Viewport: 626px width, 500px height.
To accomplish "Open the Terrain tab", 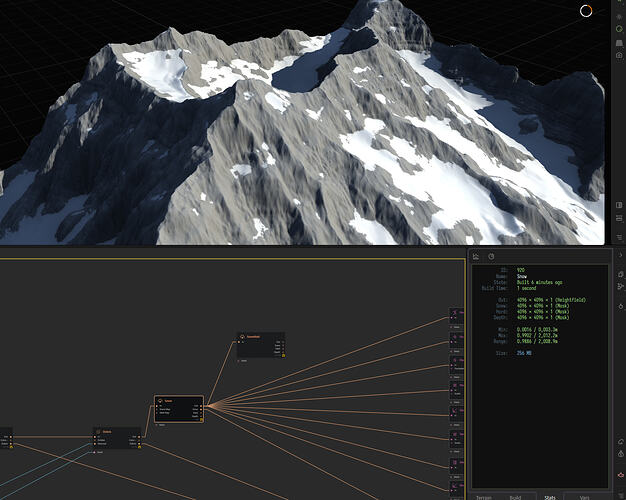I will click(x=484, y=497).
